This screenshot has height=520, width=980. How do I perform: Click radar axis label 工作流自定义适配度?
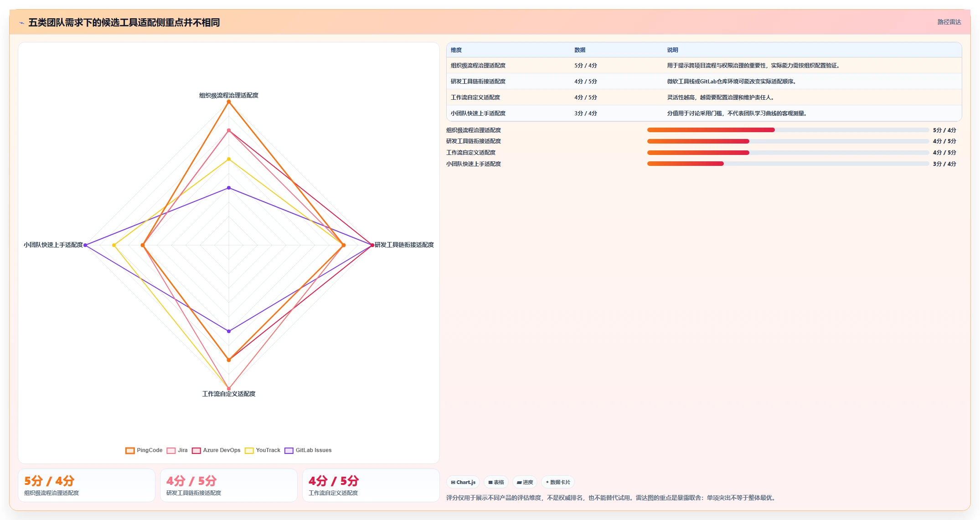229,394
